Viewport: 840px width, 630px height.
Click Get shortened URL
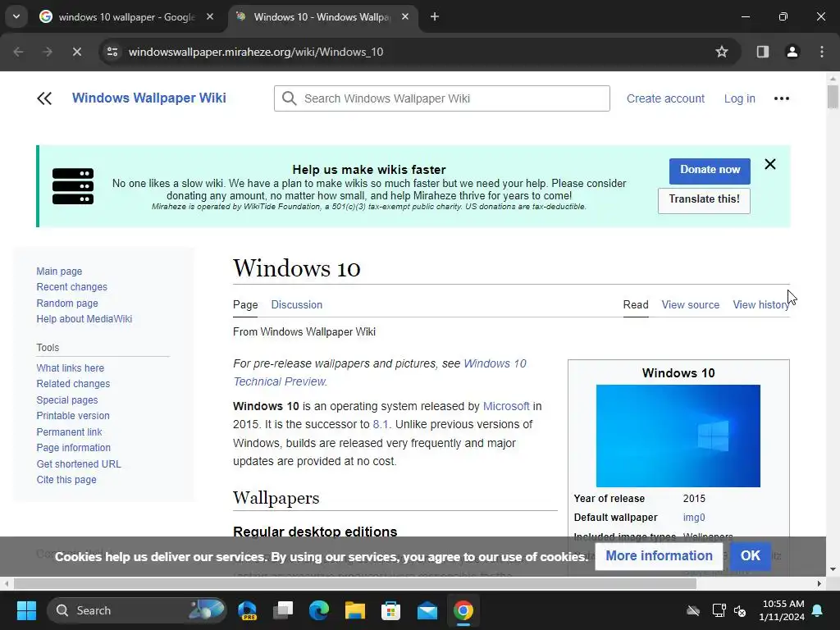coord(79,464)
